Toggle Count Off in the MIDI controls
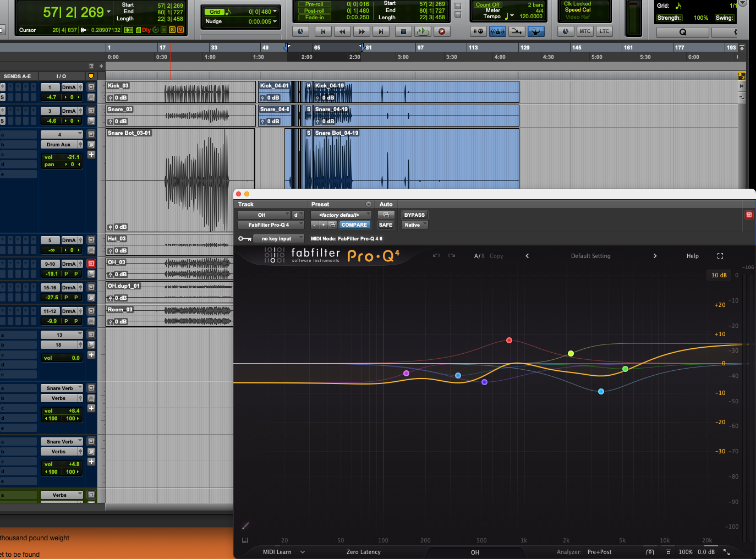 click(488, 4)
